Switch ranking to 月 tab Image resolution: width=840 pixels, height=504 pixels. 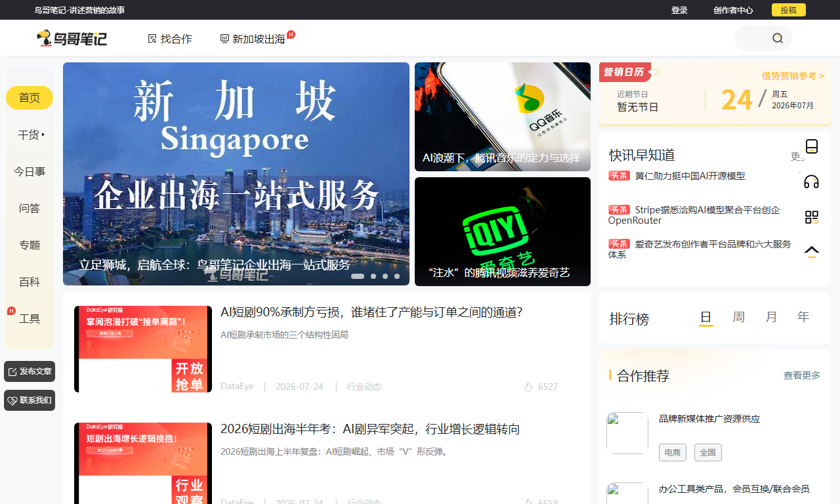coord(772,317)
